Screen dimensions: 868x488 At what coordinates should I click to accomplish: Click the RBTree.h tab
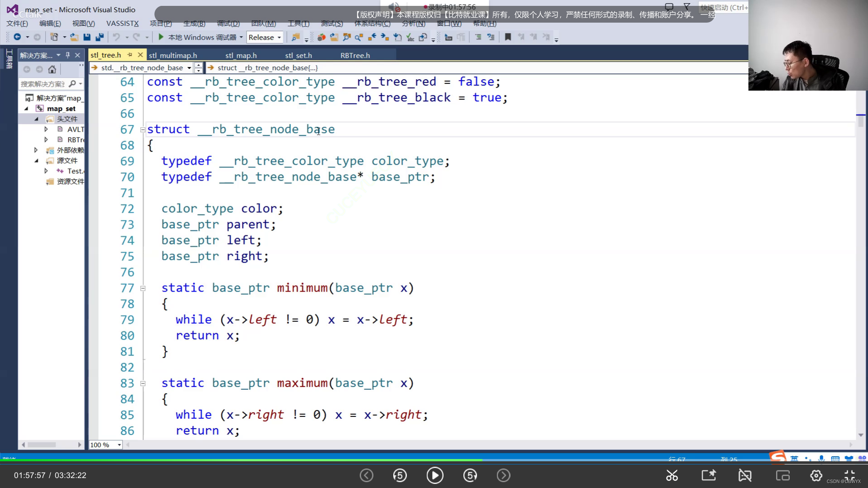pyautogui.click(x=355, y=55)
